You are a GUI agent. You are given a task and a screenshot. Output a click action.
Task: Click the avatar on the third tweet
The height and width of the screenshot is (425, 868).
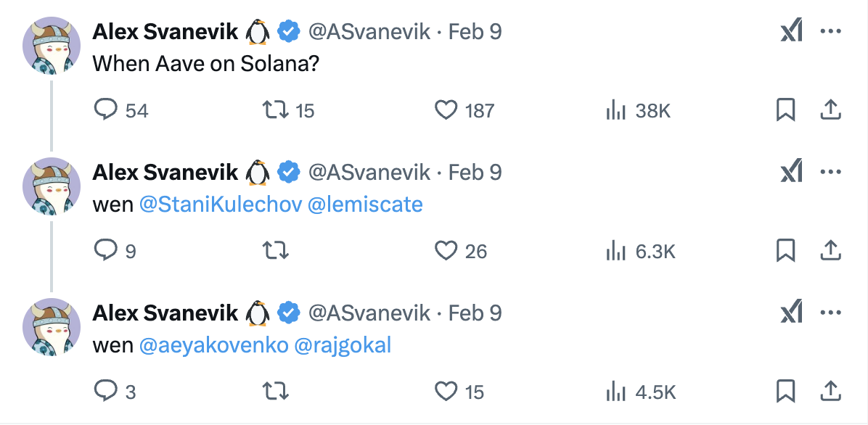[52, 326]
